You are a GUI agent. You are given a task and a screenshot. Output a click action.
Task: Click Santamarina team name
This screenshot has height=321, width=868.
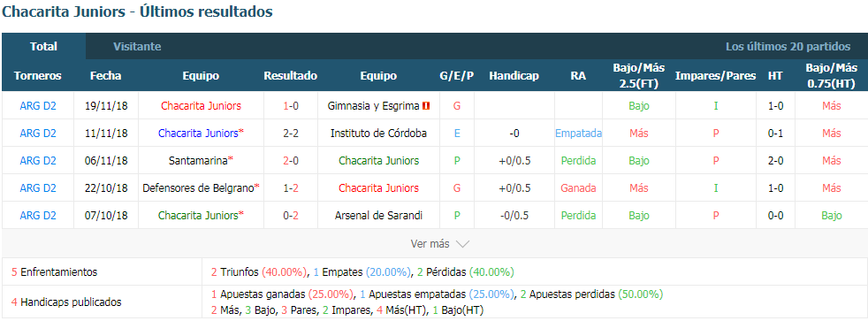(198, 161)
